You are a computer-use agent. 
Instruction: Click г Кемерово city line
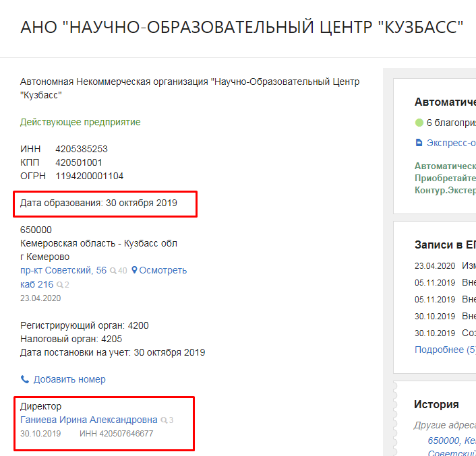click(44, 257)
